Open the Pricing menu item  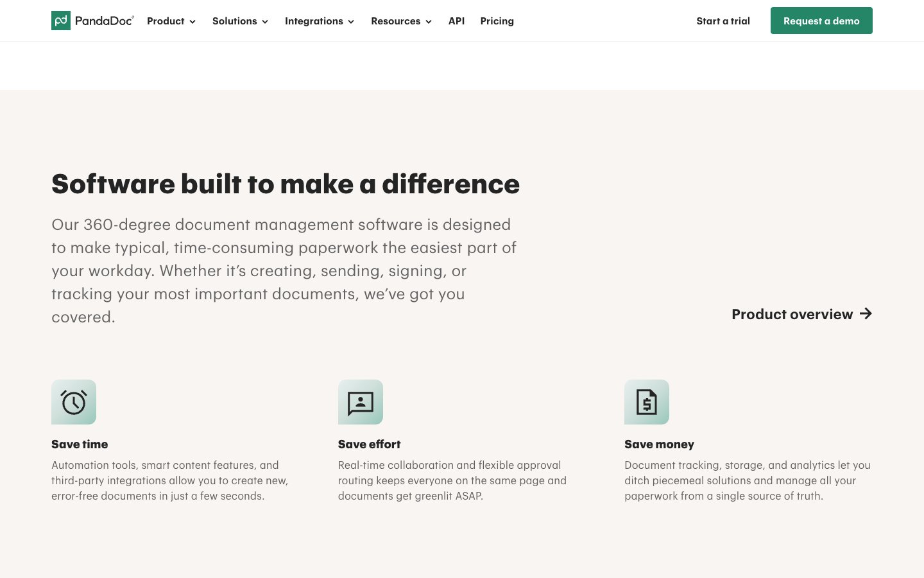click(x=497, y=21)
